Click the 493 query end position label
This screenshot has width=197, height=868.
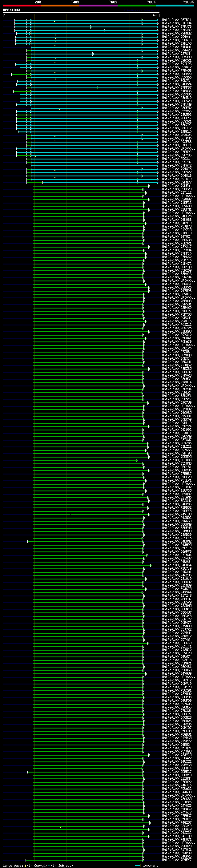(155, 15)
